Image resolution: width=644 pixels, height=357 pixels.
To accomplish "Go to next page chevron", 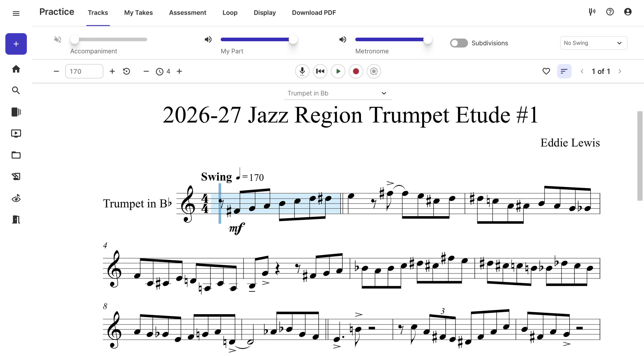I will 620,71.
